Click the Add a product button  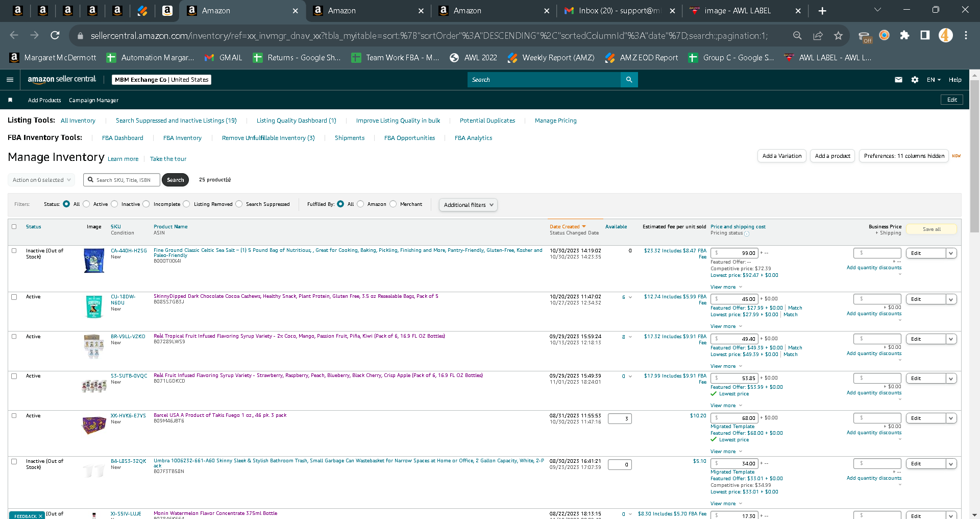point(832,156)
